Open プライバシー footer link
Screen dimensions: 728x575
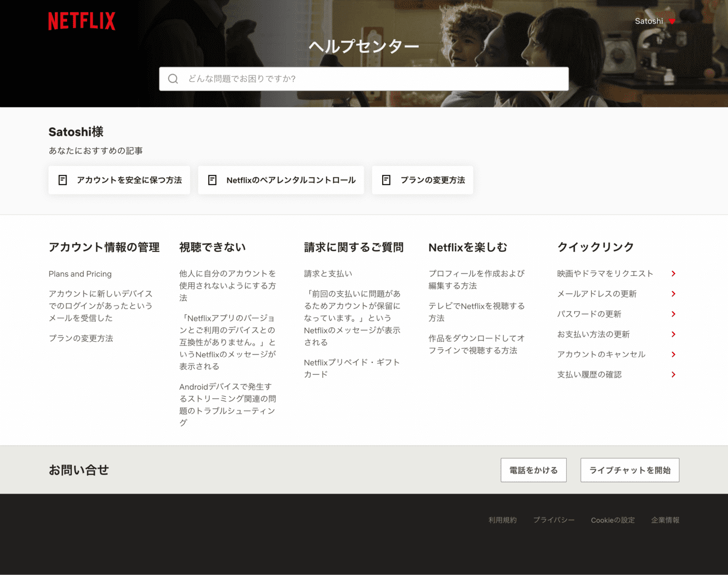(x=554, y=520)
